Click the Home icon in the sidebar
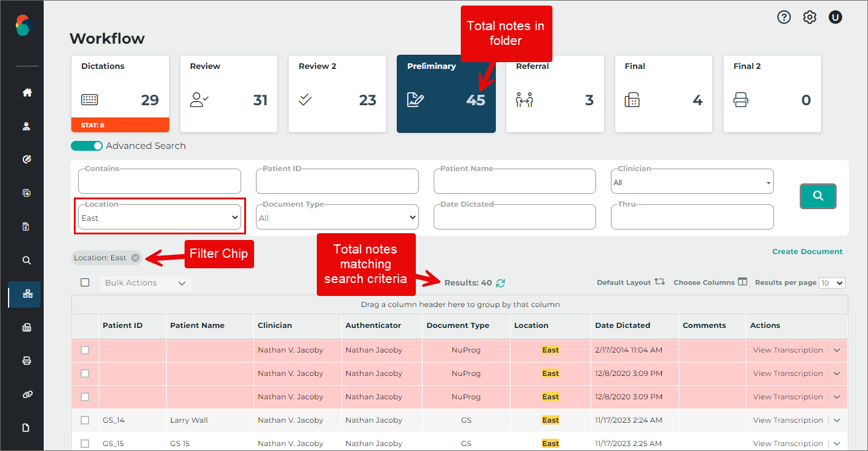The height and width of the screenshot is (451, 868). click(26, 93)
